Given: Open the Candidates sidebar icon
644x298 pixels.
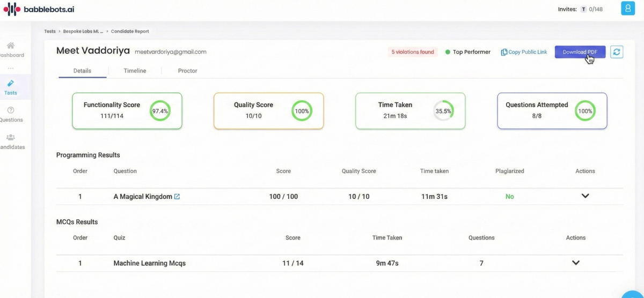Looking at the screenshot, I should click(10, 137).
